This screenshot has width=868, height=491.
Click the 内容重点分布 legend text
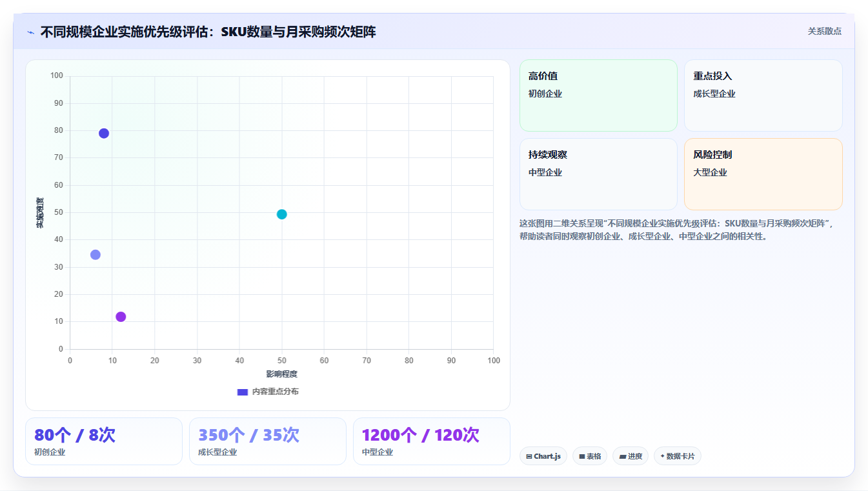coord(276,392)
